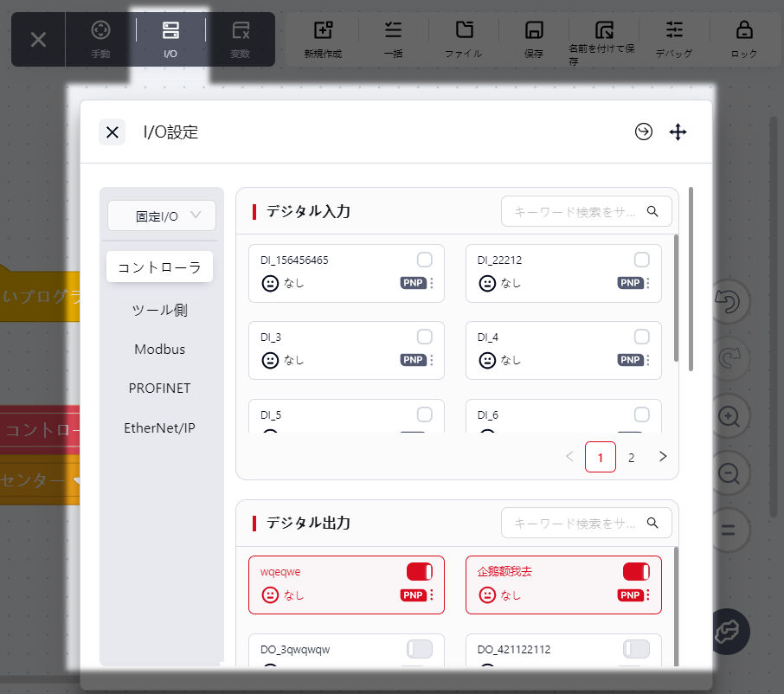Click the circled arrow icon in dialog header
The height and width of the screenshot is (694, 784).
pos(643,132)
